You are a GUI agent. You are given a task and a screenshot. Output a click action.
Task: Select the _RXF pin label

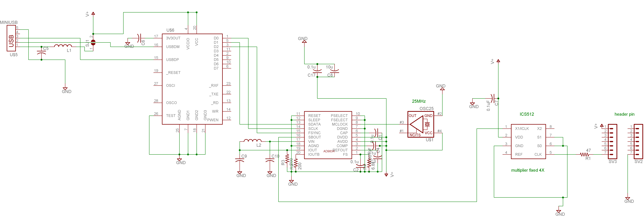click(x=214, y=86)
